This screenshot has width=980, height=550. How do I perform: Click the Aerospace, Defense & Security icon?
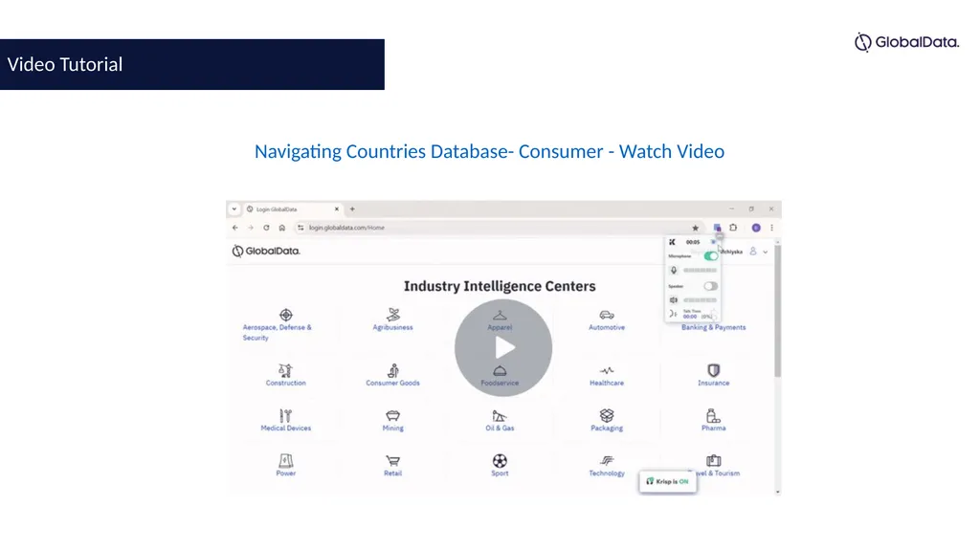pos(285,315)
